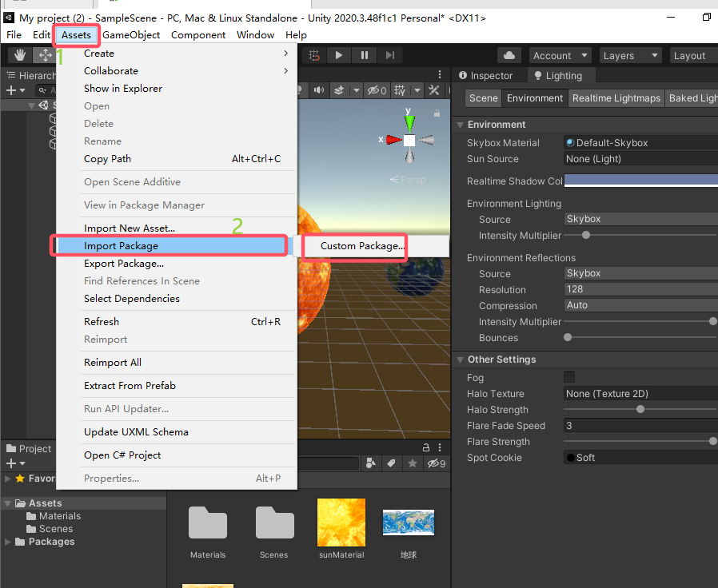
Task: Switch Persp projection mode label
Action: click(408, 180)
